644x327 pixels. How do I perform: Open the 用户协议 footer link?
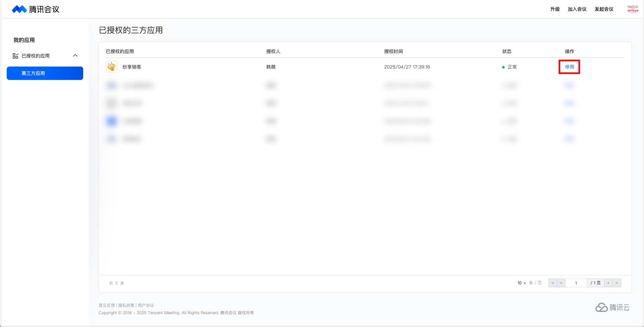(x=146, y=305)
